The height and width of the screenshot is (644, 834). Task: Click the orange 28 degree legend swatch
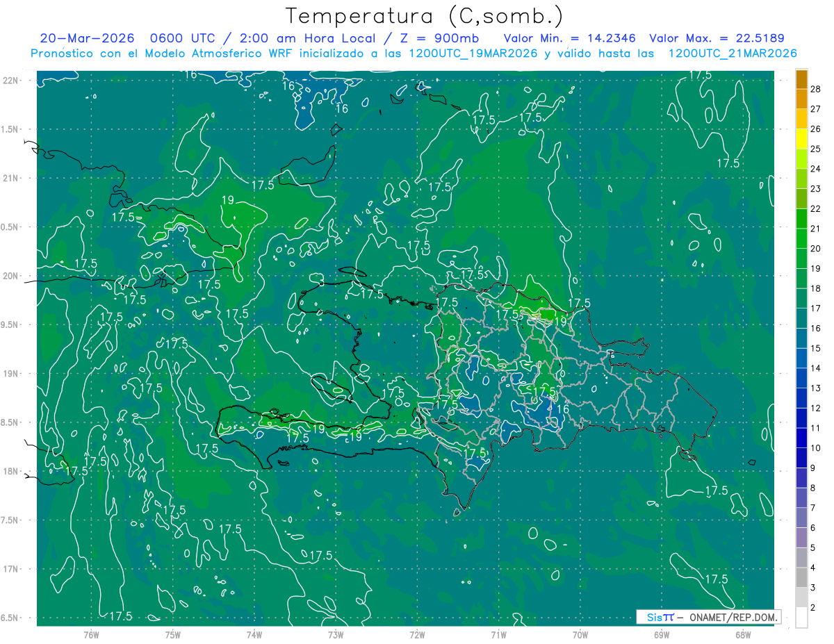click(x=801, y=80)
